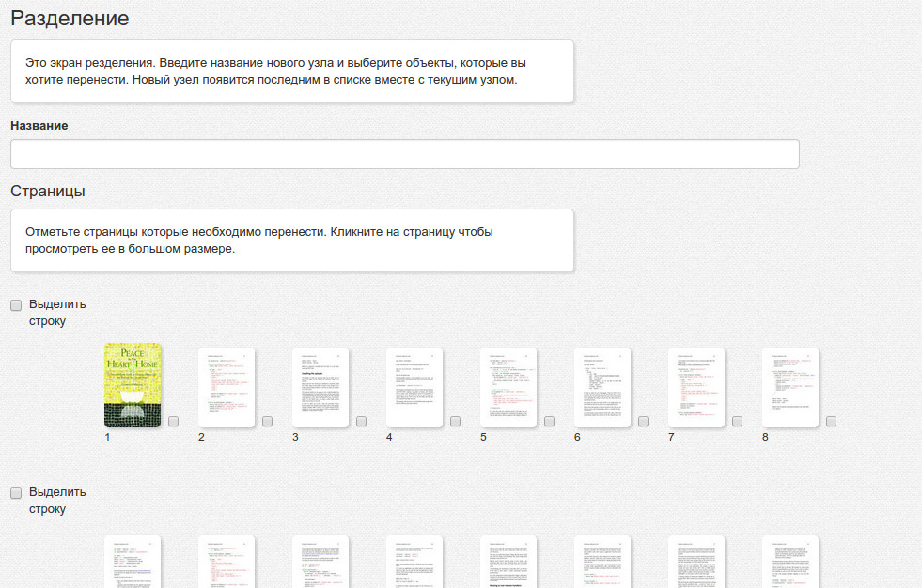This screenshot has width=922, height=588.
Task: View page 4 thumbnail
Action: [x=414, y=387]
